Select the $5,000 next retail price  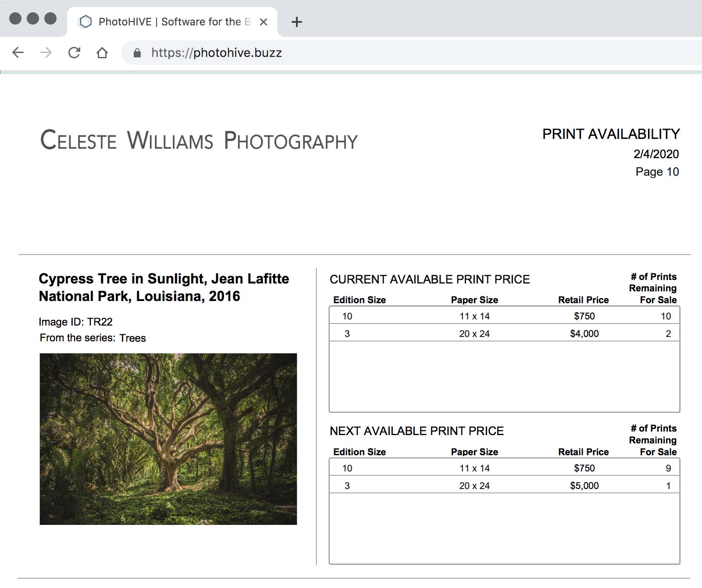584,485
